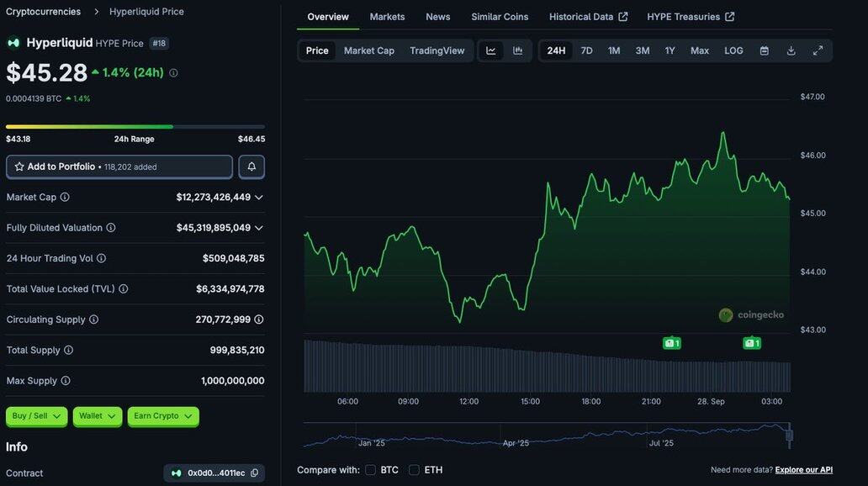Click the contract address 0x0d0...4011ec chip
868x486 pixels.
click(x=214, y=473)
